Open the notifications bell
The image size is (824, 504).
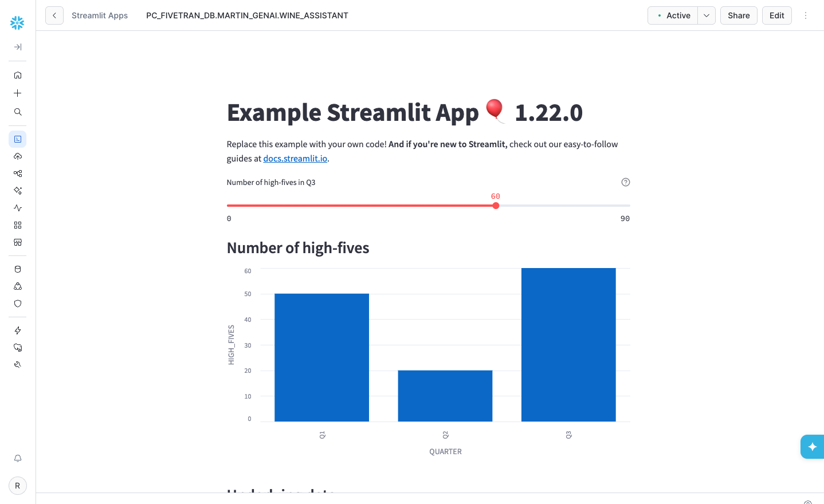coord(18,458)
